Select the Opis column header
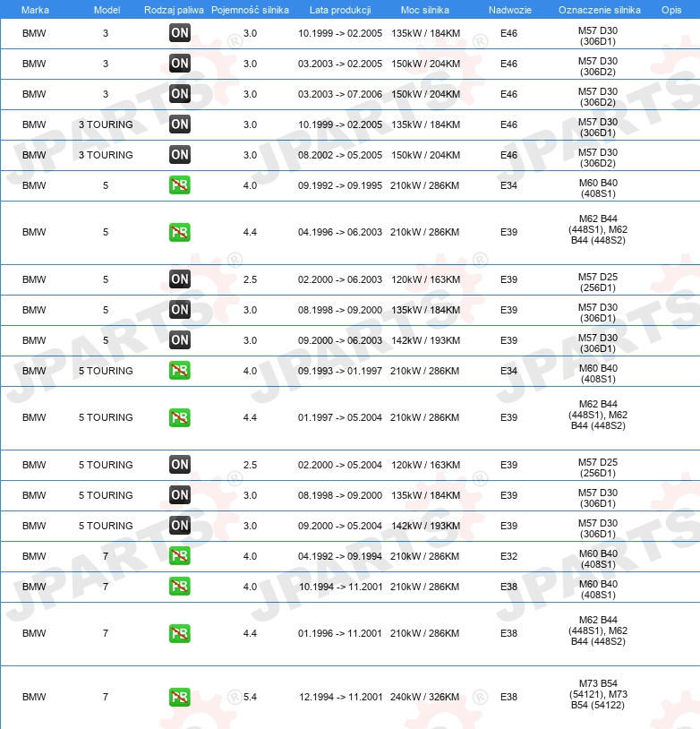 (x=671, y=10)
